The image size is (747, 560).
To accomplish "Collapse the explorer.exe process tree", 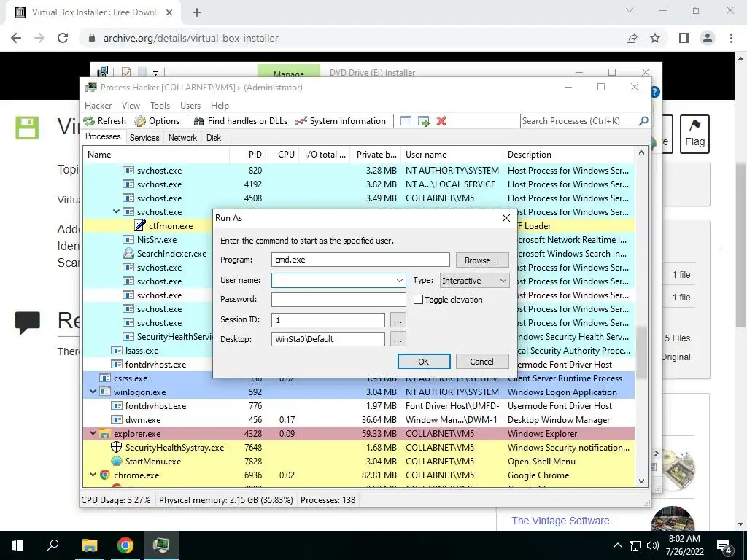I will [x=93, y=433].
